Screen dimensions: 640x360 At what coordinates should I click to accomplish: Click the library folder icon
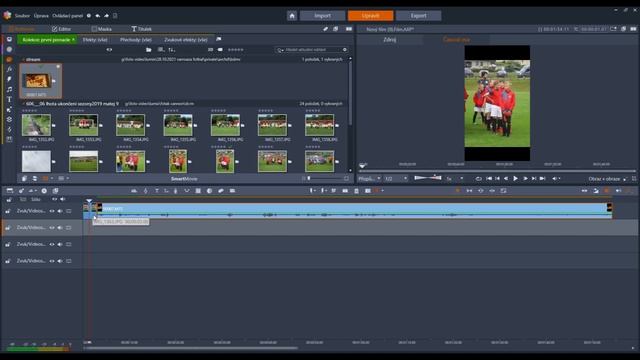pyautogui.click(x=149, y=50)
